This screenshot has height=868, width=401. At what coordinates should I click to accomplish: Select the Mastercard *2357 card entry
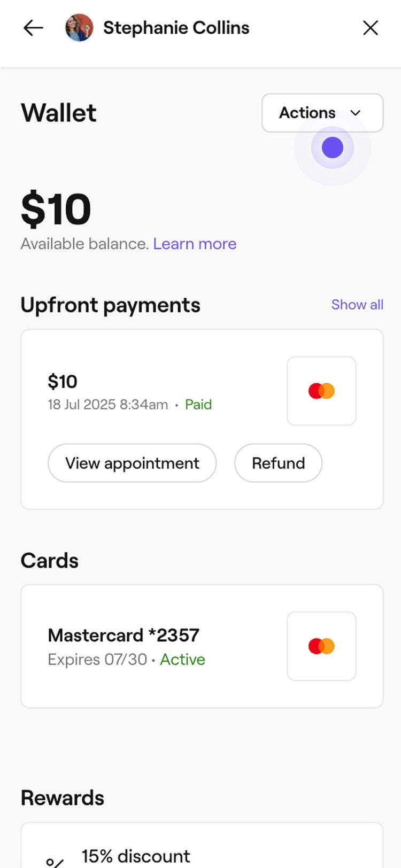124,635
